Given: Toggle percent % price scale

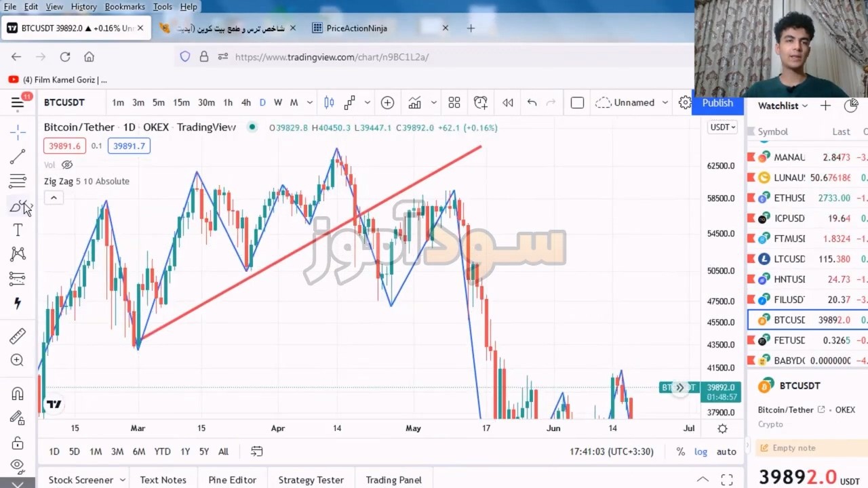Looking at the screenshot, I should (x=680, y=451).
